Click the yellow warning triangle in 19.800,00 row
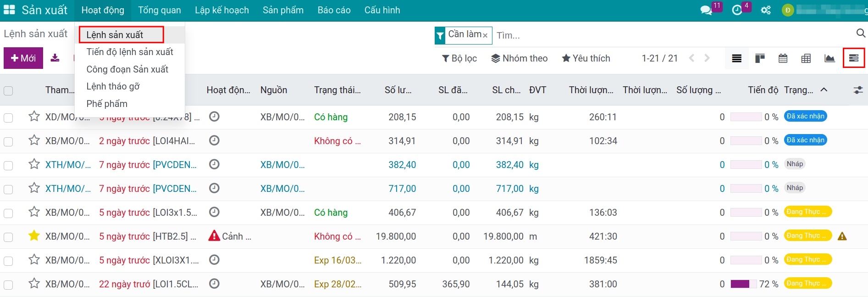 (x=842, y=236)
